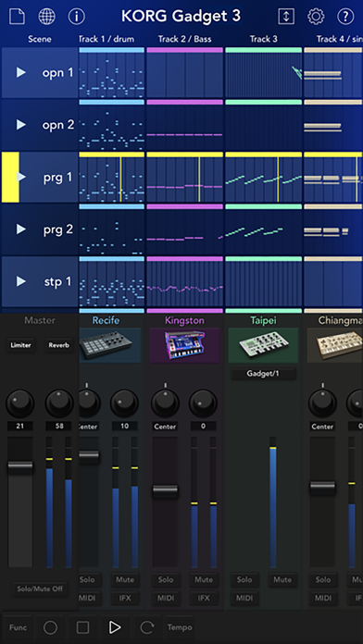363x644 pixels.
Task: Toggle the master Limiter
Action: point(21,345)
